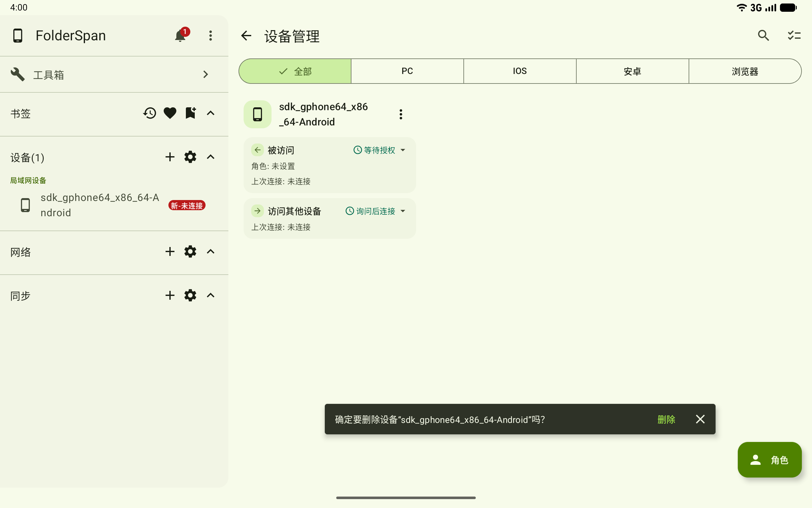Image resolution: width=812 pixels, height=508 pixels.
Task: Select the 浏览器 filter tab
Action: [x=745, y=71]
